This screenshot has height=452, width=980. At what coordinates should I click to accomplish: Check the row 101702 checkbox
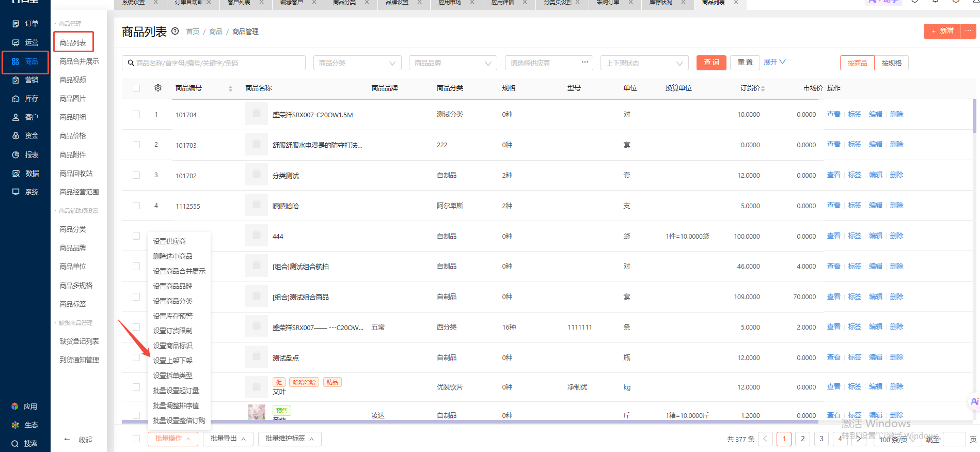click(x=136, y=175)
